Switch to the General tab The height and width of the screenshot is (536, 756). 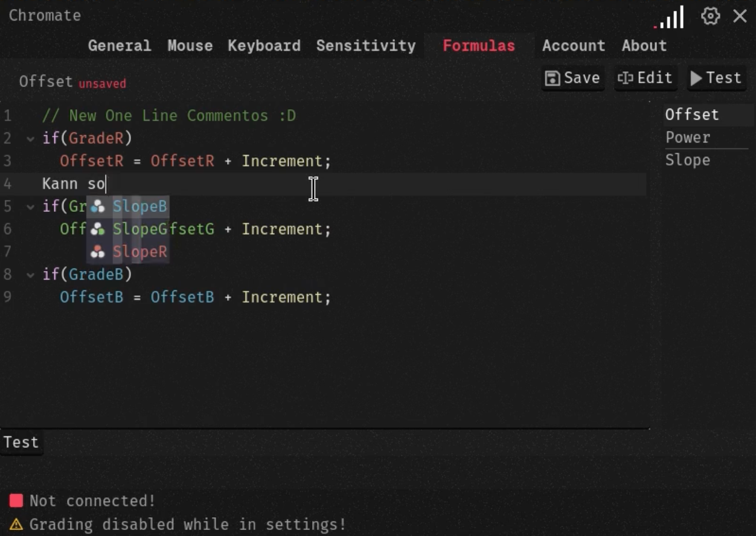coord(119,46)
